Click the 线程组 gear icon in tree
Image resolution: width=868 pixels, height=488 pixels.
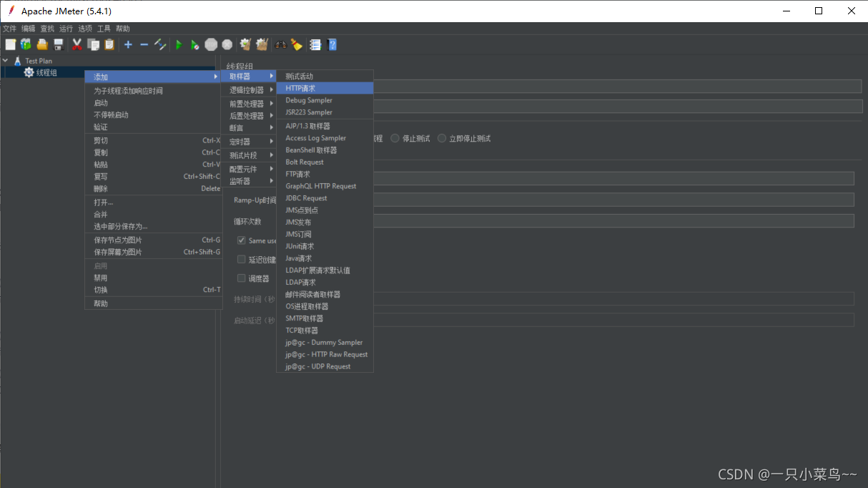(29, 72)
